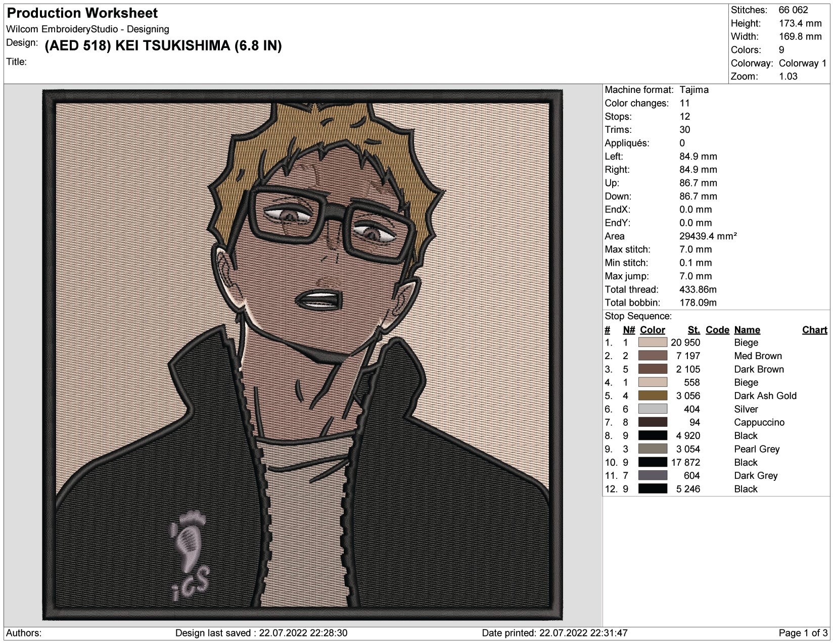Click the Chart column header
This screenshot has height=644, width=834.
click(814, 330)
